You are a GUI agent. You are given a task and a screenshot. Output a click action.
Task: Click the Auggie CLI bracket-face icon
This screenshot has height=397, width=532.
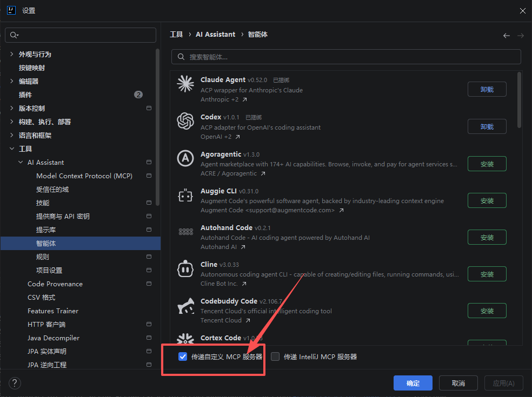[185, 196]
